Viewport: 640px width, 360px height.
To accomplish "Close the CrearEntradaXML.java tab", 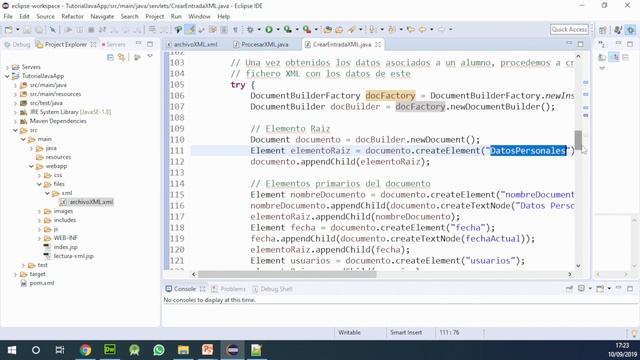I will [378, 44].
